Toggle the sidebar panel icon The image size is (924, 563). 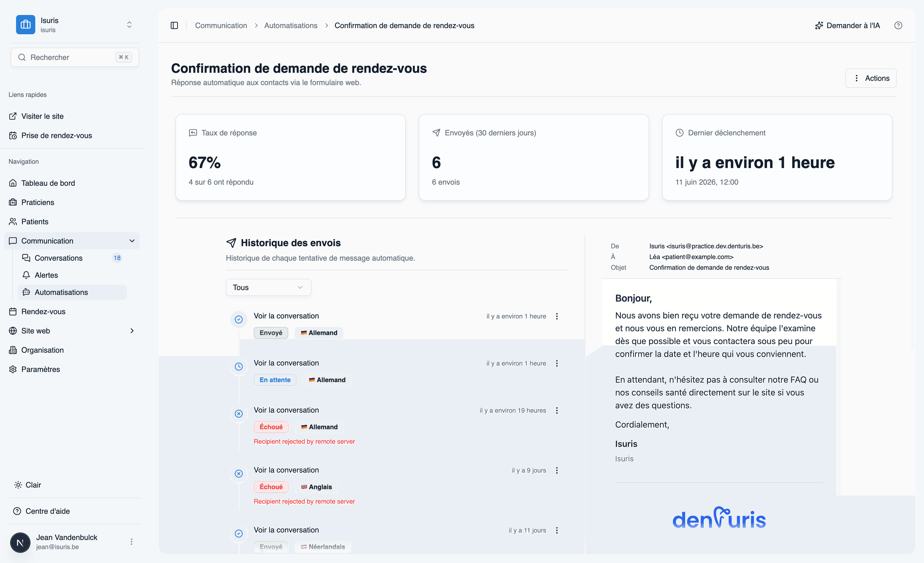[x=174, y=25]
